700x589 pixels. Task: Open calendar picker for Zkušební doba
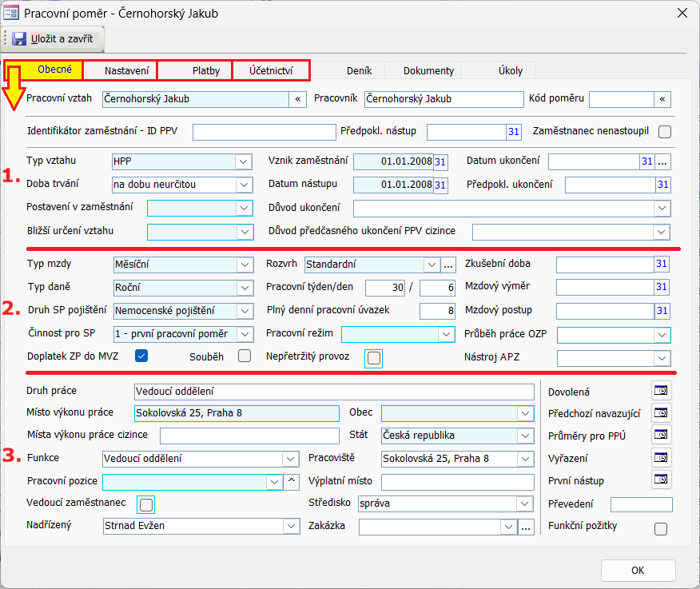661,264
